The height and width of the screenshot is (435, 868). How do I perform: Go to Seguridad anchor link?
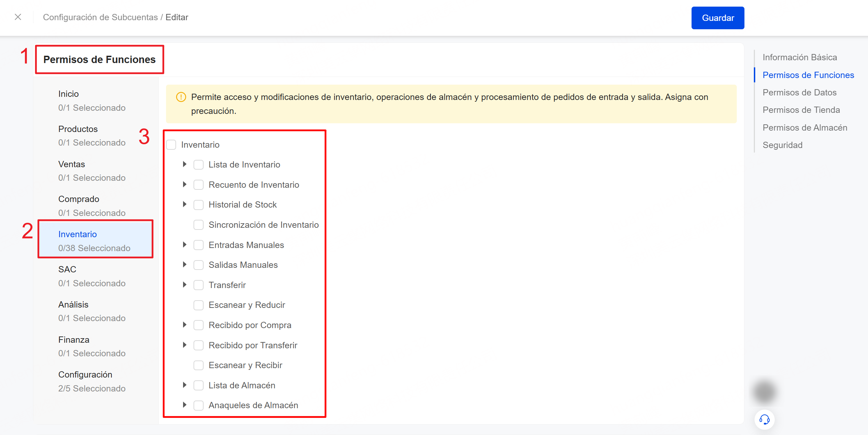(782, 145)
